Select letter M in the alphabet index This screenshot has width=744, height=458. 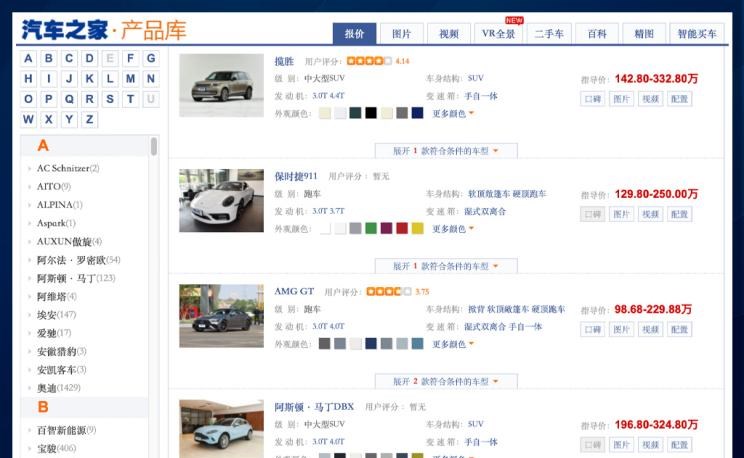[x=130, y=79]
